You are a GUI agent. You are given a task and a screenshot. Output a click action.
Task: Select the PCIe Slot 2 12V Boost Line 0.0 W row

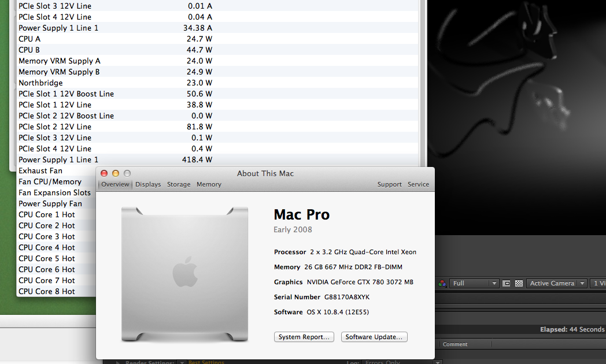tap(218, 116)
